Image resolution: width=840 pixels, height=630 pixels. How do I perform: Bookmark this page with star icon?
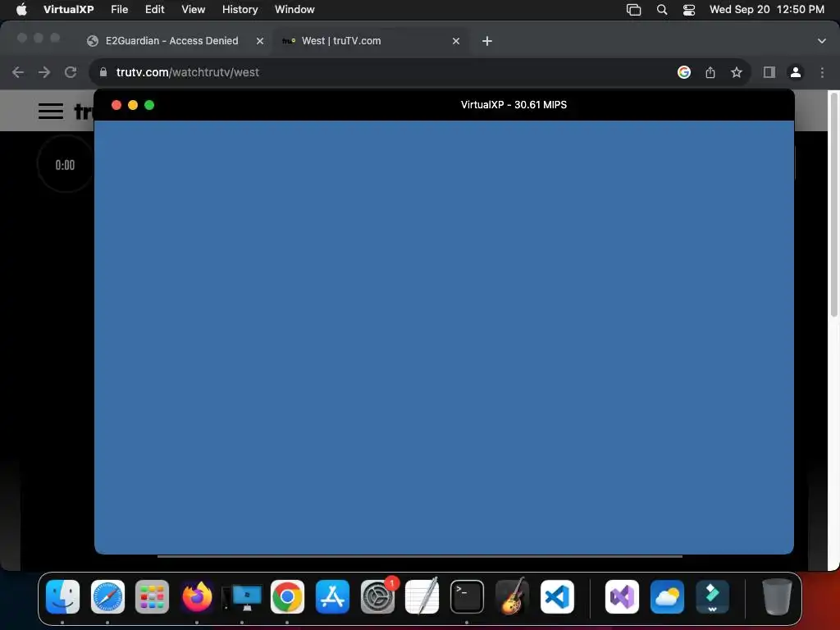pos(737,72)
